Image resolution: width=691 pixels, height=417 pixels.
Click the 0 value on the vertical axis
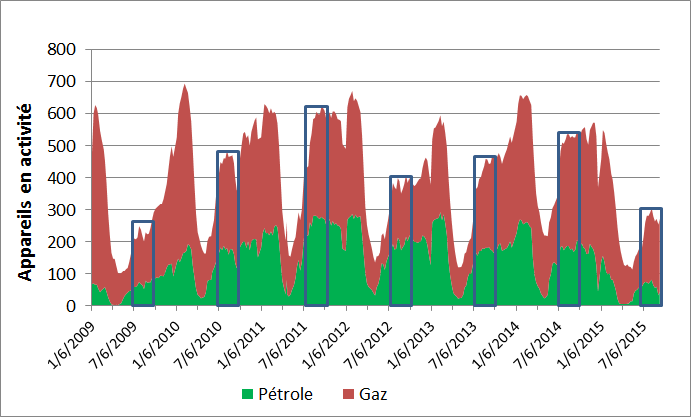click(x=74, y=305)
